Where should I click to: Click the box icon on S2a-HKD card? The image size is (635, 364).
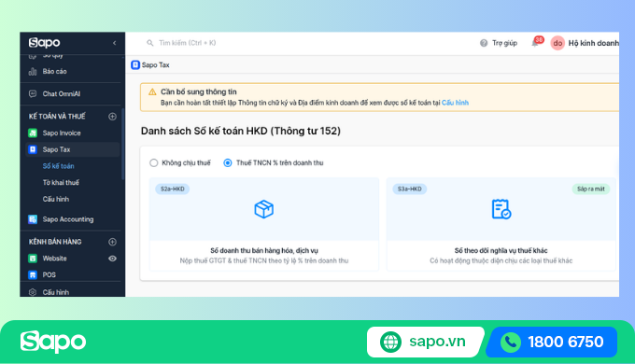pos(264,209)
